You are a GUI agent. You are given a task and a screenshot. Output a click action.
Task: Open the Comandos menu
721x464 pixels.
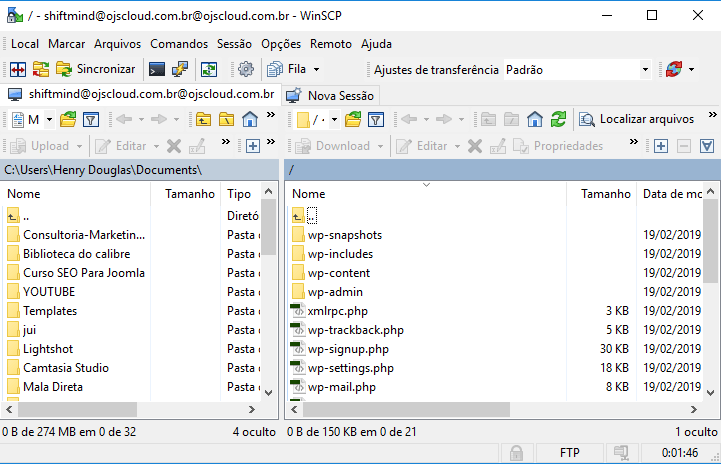(179, 44)
